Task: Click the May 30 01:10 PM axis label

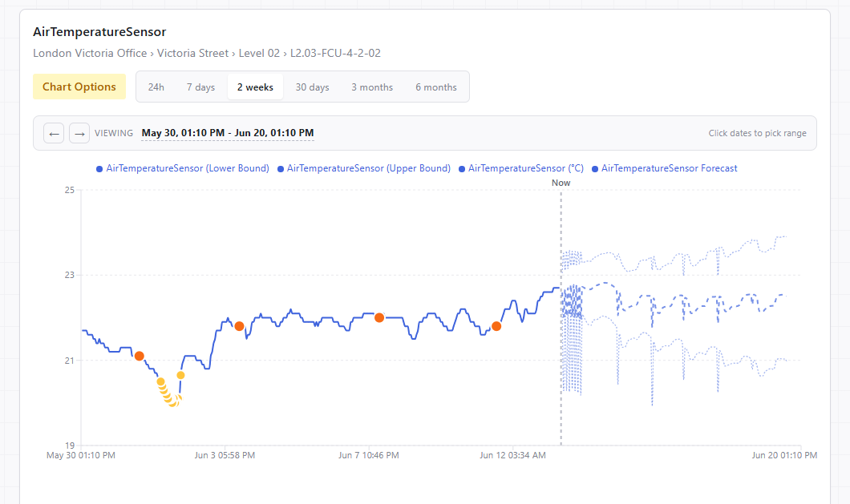Action: [81, 455]
